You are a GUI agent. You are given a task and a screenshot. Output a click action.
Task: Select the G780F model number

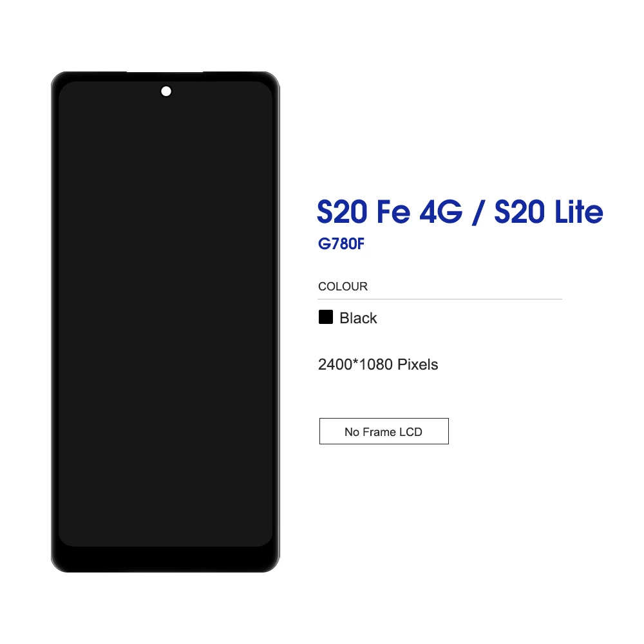[x=341, y=244]
